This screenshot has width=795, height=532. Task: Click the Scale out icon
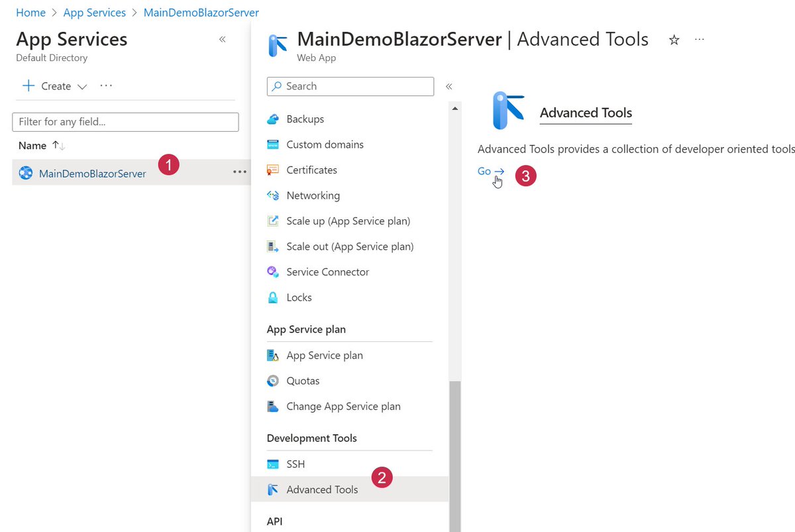tap(273, 246)
